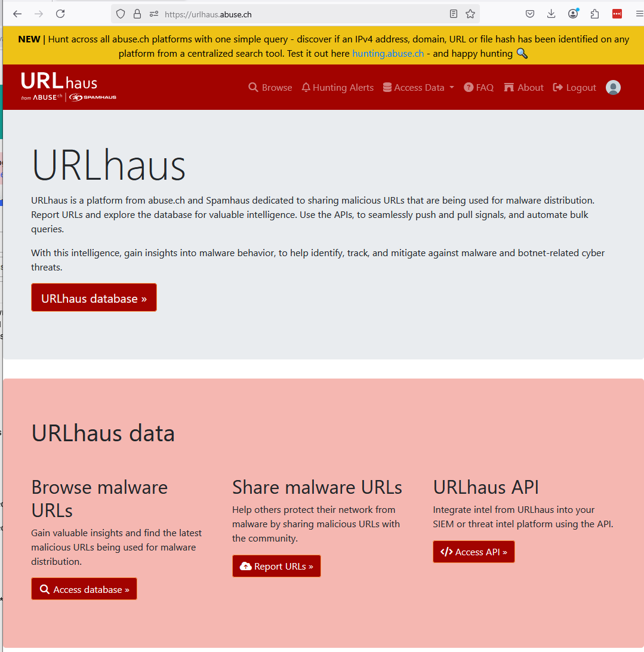Open the downloads panel icon

[551, 14]
